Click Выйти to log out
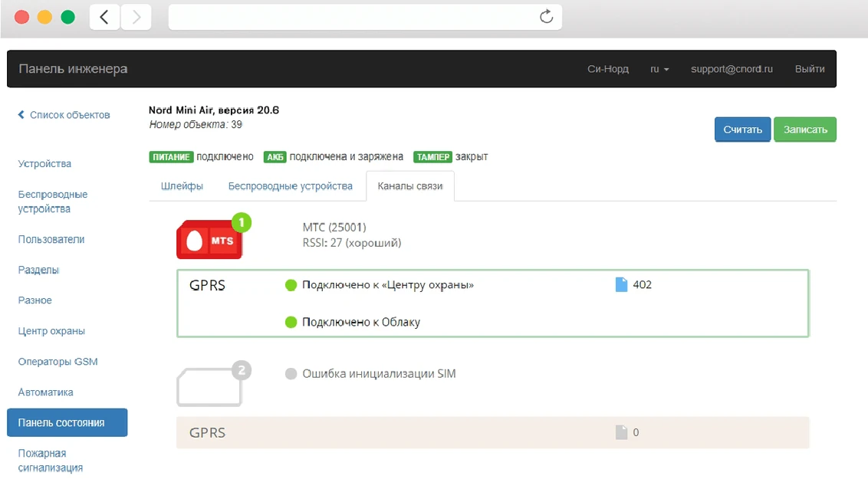The height and width of the screenshot is (479, 868). [810, 69]
